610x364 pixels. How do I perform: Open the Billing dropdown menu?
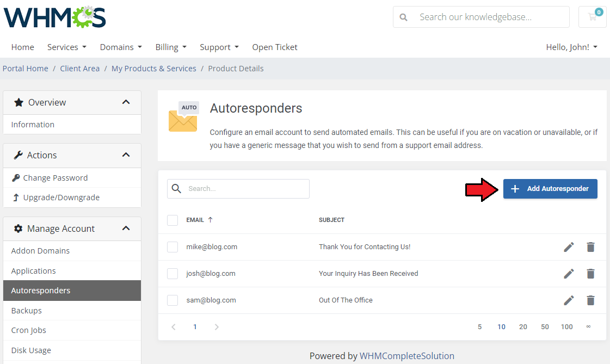coord(171,47)
